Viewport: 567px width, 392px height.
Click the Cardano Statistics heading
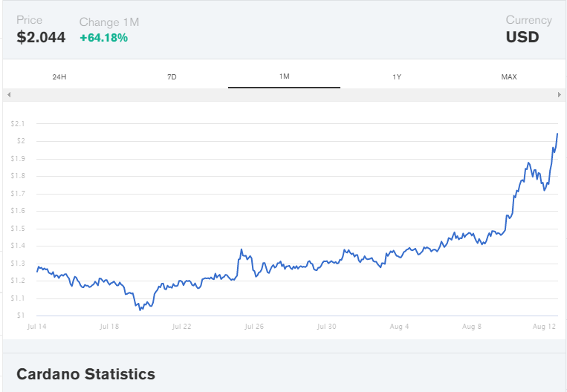pos(85,374)
